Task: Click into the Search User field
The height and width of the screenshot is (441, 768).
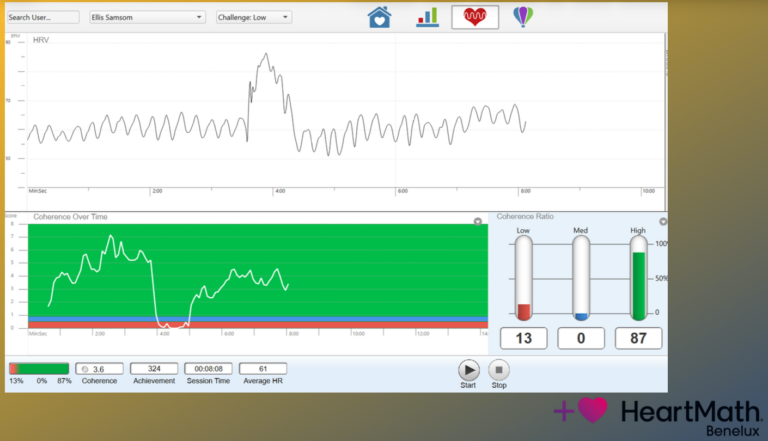Action: point(43,17)
